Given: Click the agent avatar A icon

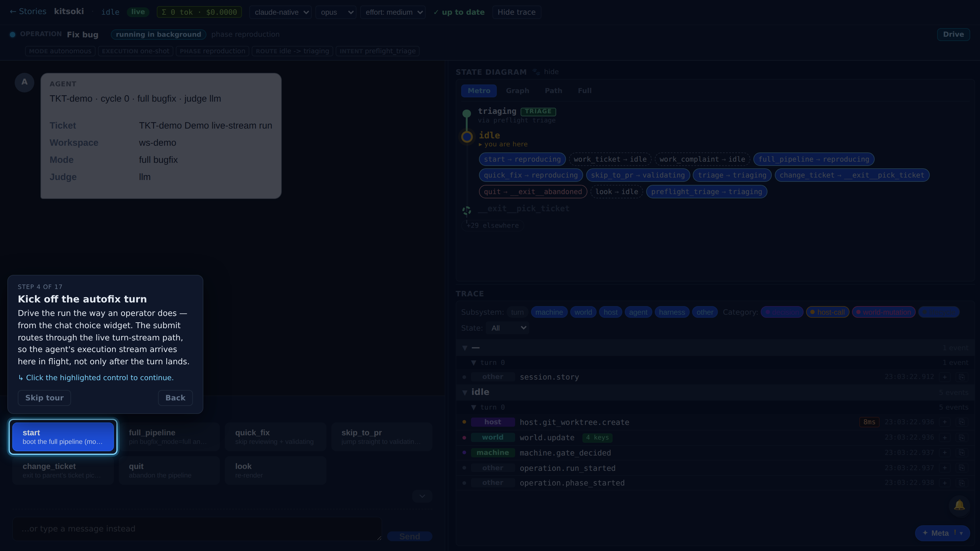Looking at the screenshot, I should point(24,82).
